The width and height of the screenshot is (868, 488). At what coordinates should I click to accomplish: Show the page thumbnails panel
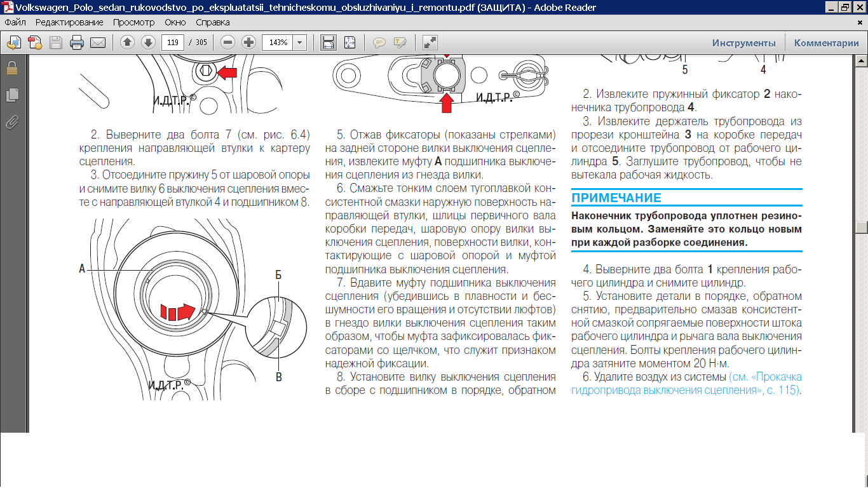[x=12, y=95]
